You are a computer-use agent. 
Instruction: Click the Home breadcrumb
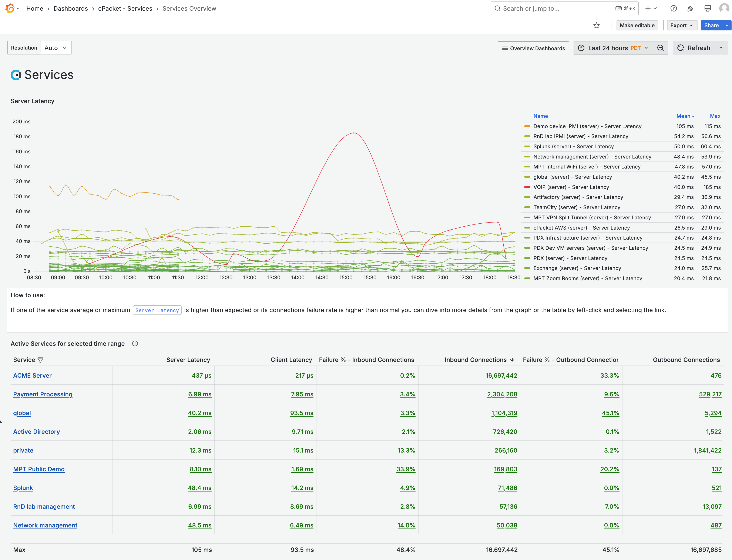pyautogui.click(x=35, y=8)
